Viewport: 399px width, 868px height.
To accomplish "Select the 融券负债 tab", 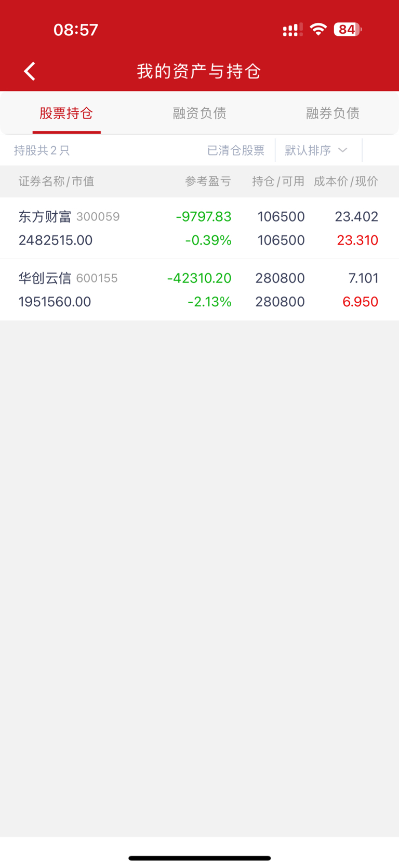I will point(332,113).
